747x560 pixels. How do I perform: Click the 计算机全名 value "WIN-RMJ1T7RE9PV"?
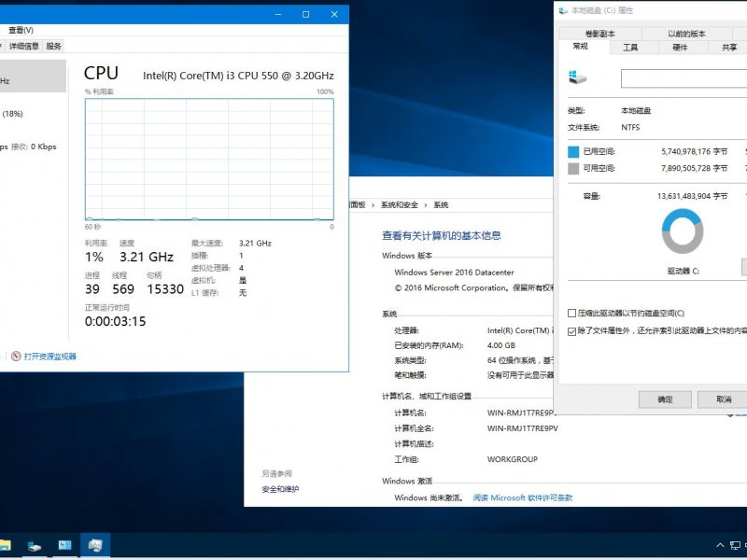click(x=522, y=428)
